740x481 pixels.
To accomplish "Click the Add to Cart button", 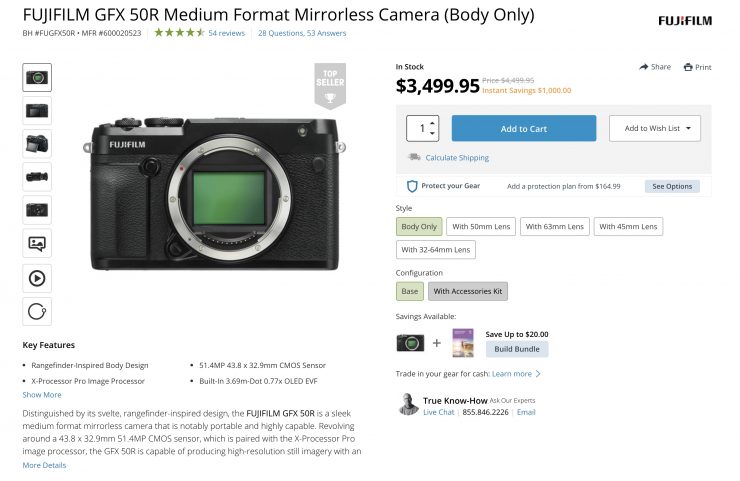I will tap(523, 128).
